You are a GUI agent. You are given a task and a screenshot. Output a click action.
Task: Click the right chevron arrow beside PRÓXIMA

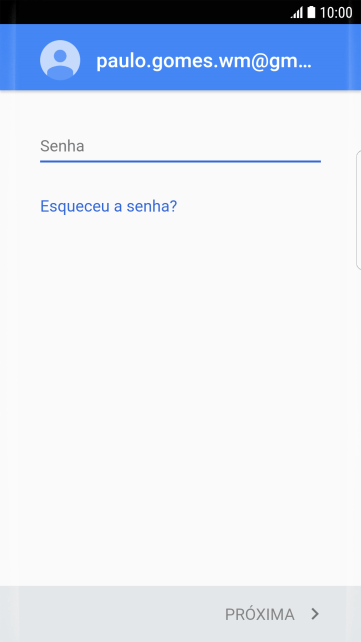(x=315, y=614)
